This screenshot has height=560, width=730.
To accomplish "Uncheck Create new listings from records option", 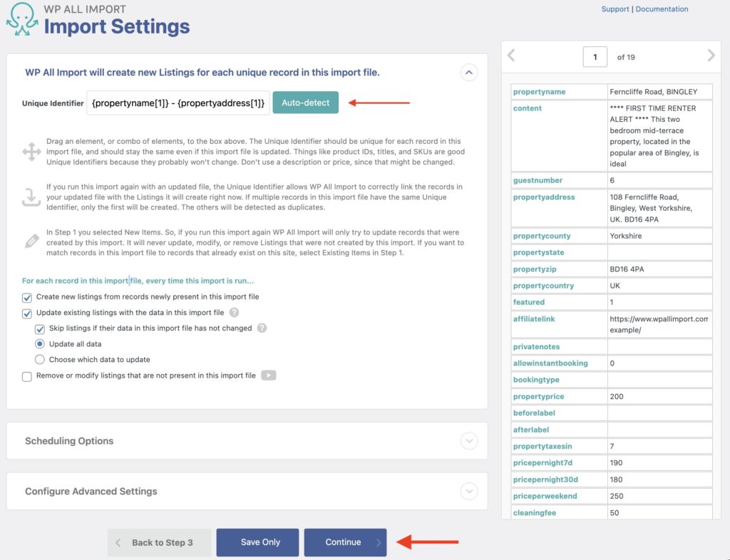I will 26,297.
